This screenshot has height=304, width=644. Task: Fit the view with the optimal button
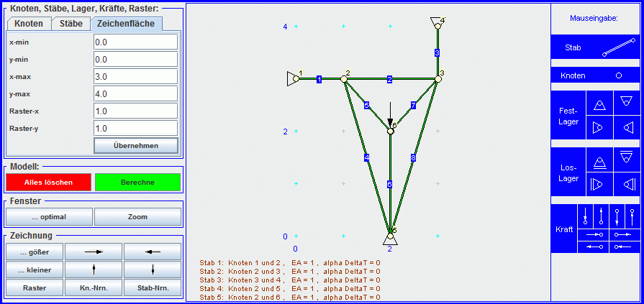49,217
